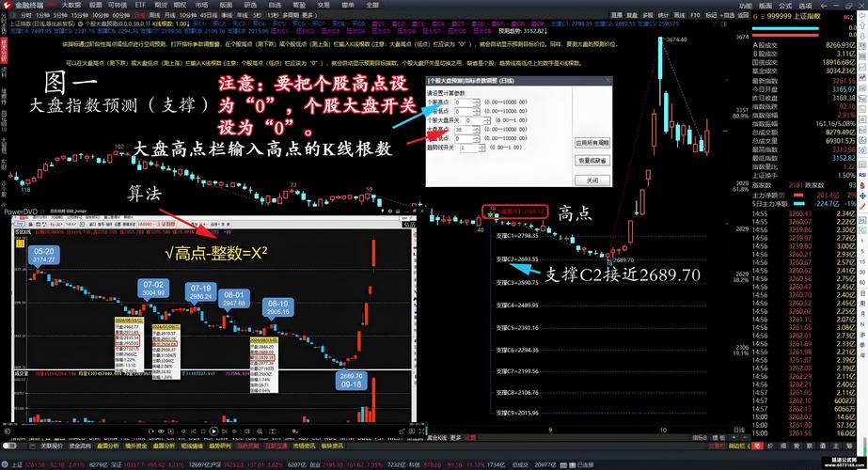This screenshot has width=868, height=470.
Task: Click the 应用所有周期 button in dialog
Action: (592, 143)
